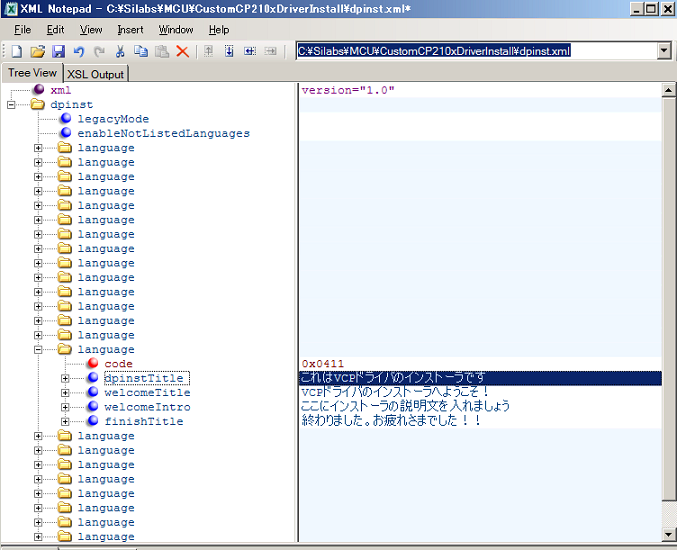Click the welcomeTitle blue element icon
This screenshot has height=550, width=677.
(x=93, y=392)
